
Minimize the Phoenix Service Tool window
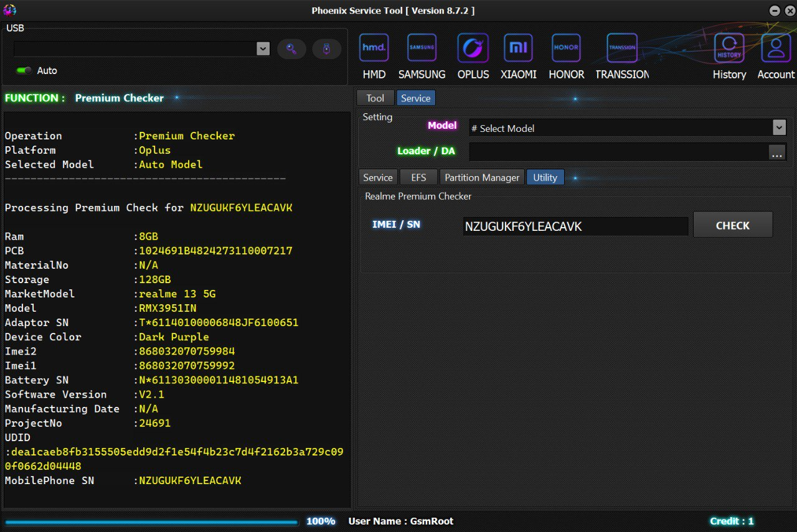[775, 11]
